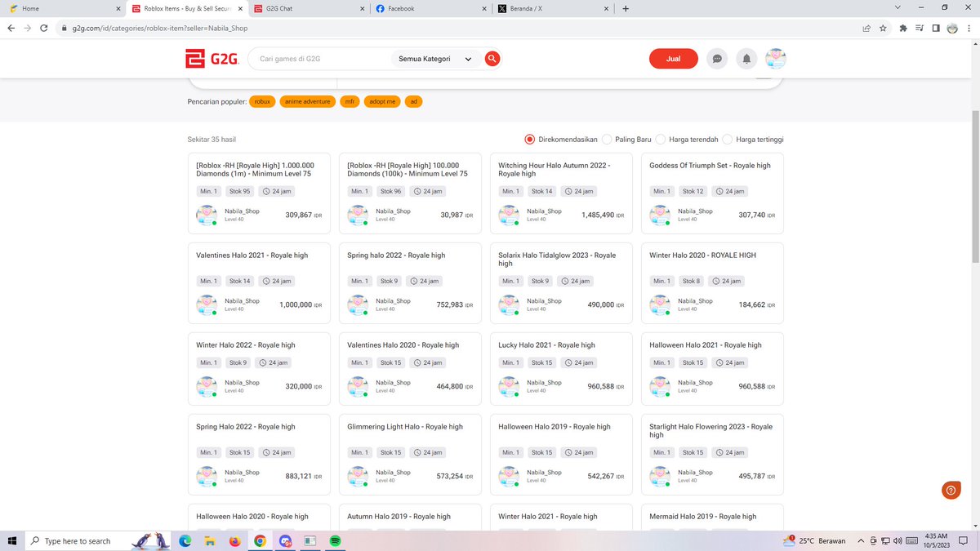
Task: Open the orange help support widget
Action: pyautogui.click(x=951, y=490)
